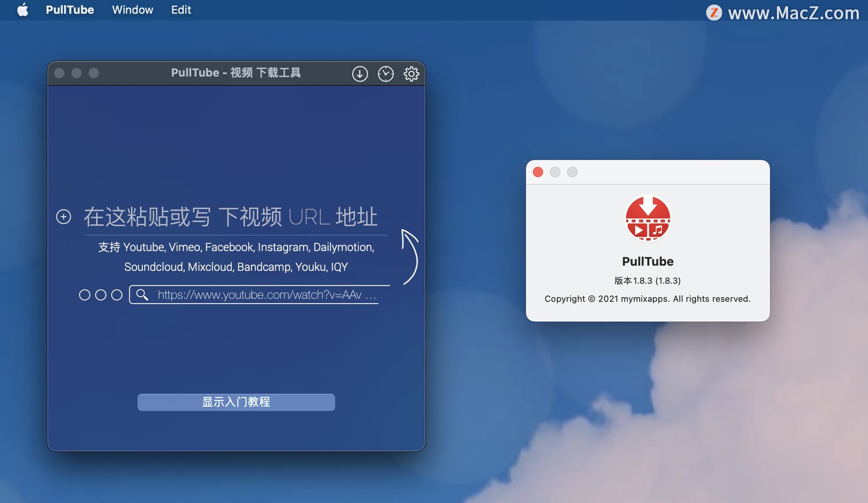This screenshot has width=868, height=503.
Task: Open the downloads list icon in PullTube
Action: [360, 73]
